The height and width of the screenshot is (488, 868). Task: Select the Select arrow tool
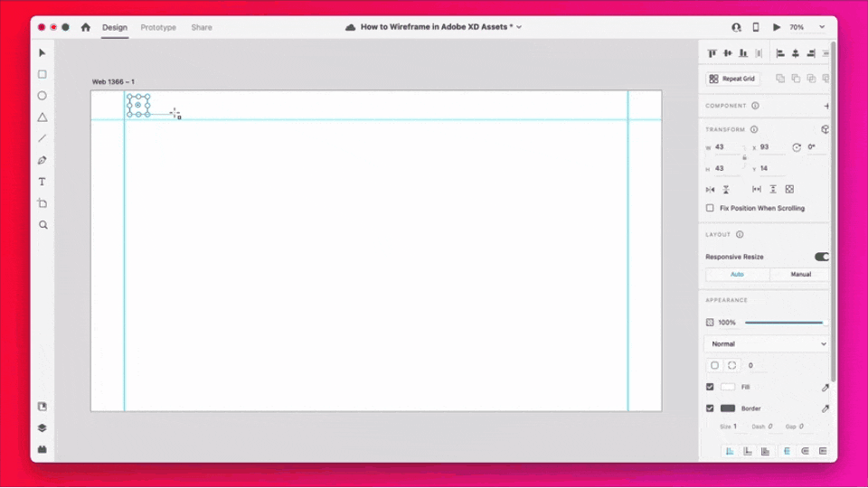click(42, 53)
